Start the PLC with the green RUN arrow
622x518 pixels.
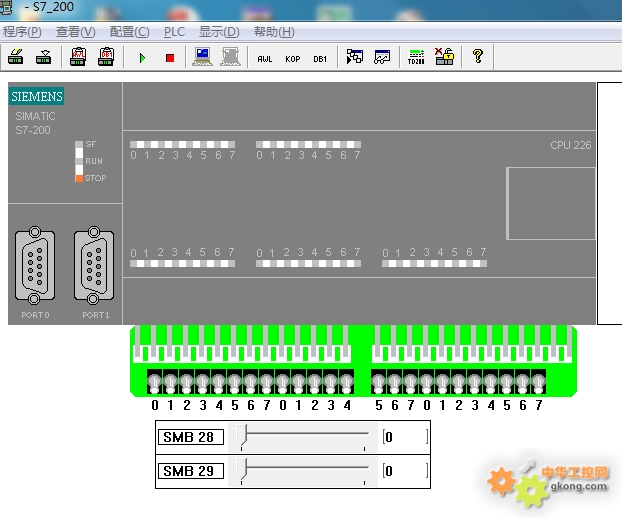click(x=142, y=58)
